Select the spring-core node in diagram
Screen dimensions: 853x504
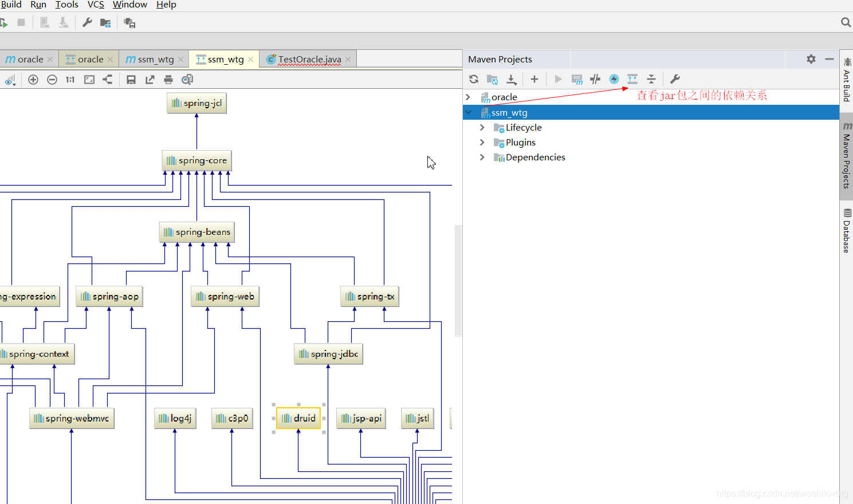196,160
